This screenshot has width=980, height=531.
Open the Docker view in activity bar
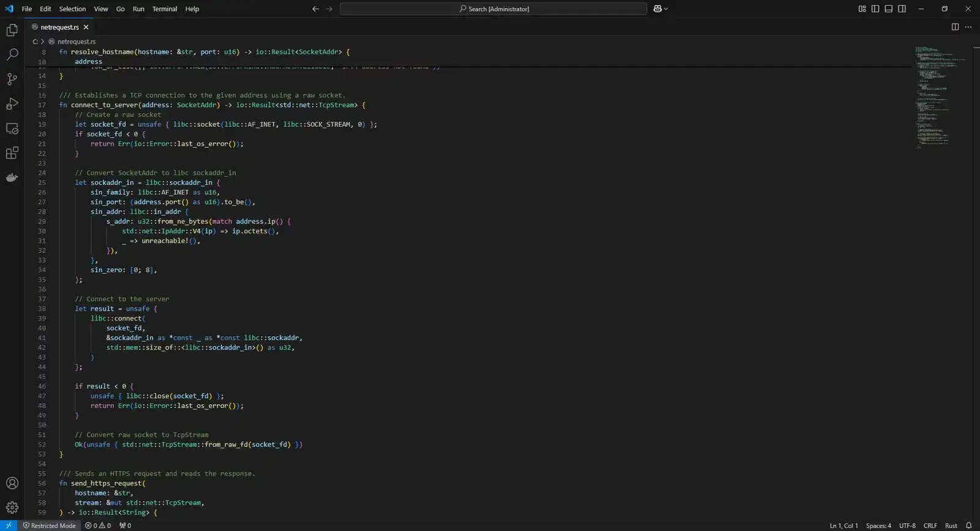[12, 178]
